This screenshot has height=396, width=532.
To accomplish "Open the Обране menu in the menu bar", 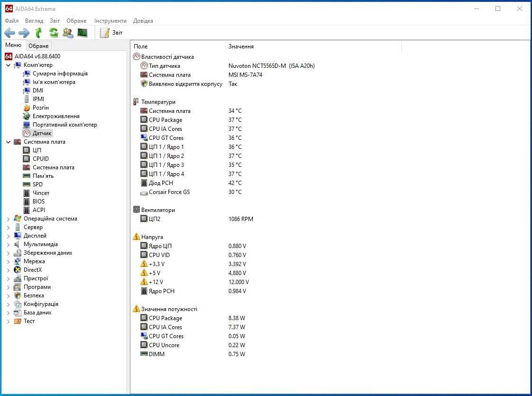I will (x=76, y=21).
